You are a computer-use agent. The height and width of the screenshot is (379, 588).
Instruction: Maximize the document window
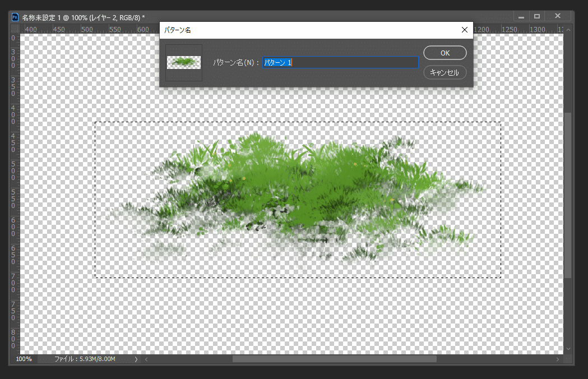pyautogui.click(x=537, y=16)
